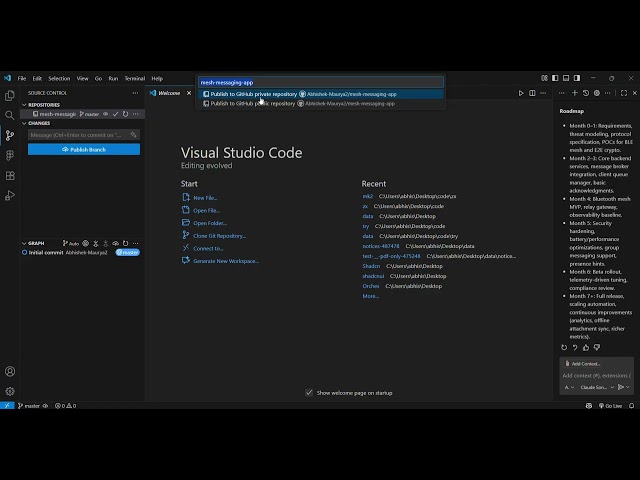Open the Explorer view in activity bar

(10, 96)
